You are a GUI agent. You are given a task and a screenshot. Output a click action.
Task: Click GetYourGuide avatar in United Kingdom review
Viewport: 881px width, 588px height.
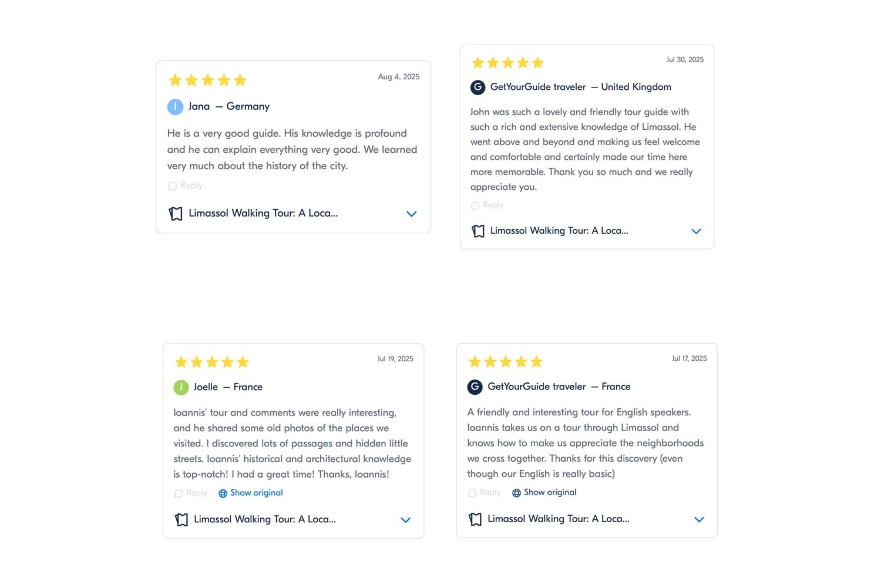tap(478, 88)
